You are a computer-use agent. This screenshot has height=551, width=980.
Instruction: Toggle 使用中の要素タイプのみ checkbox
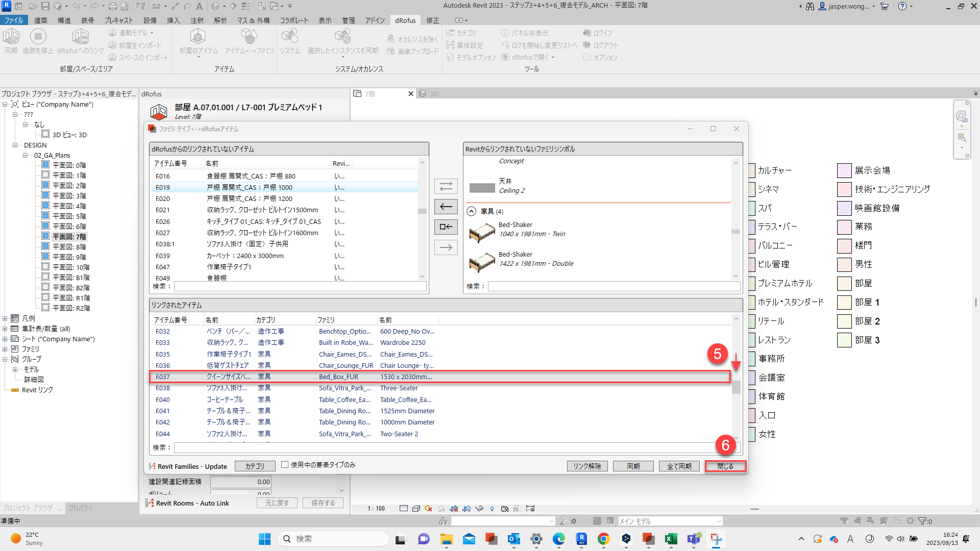tap(285, 465)
